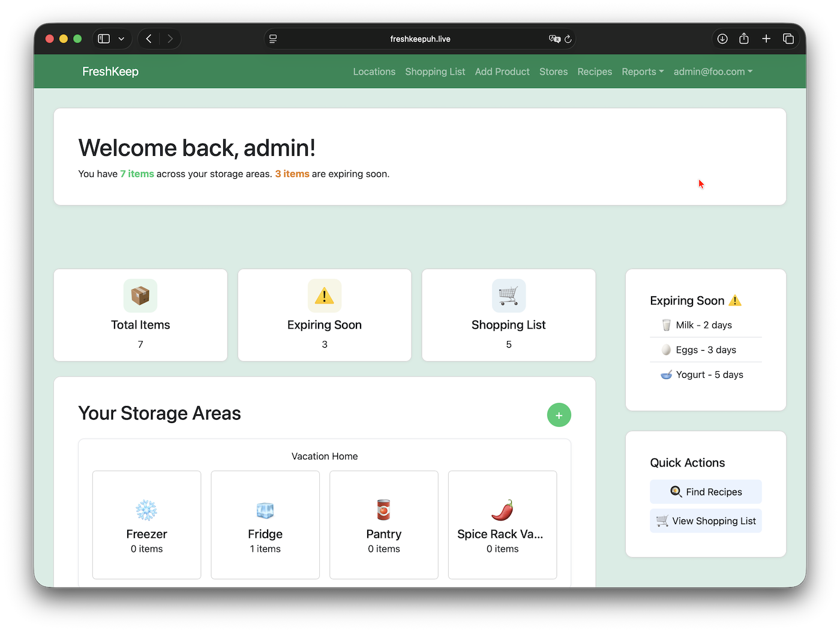Open the admin@foo.com account dropdown
Screen dimensions: 840x632
pyautogui.click(x=713, y=71)
